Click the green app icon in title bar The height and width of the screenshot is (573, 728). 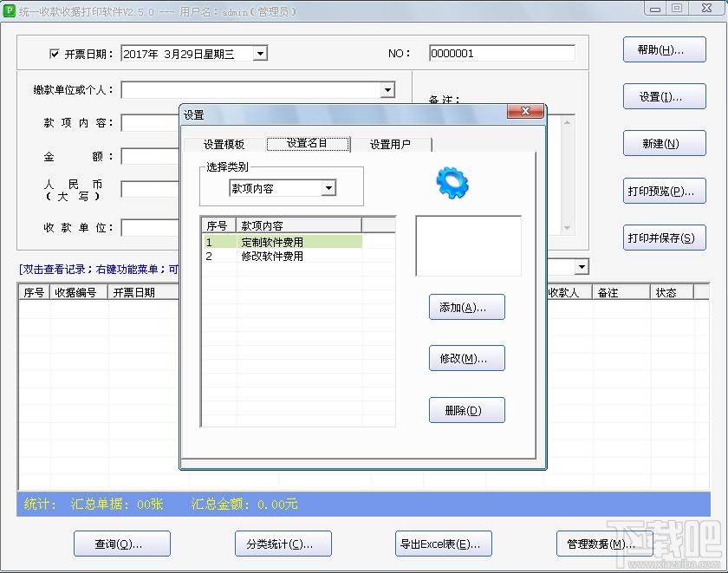(9, 10)
